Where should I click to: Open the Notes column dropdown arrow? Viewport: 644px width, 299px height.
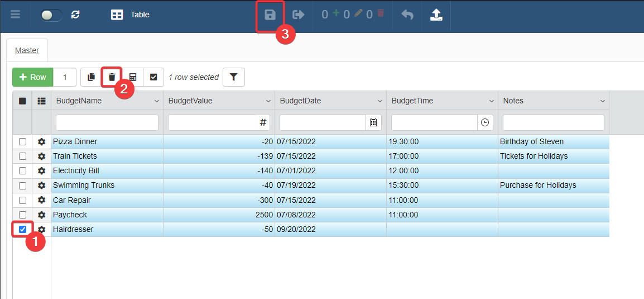[x=603, y=101]
